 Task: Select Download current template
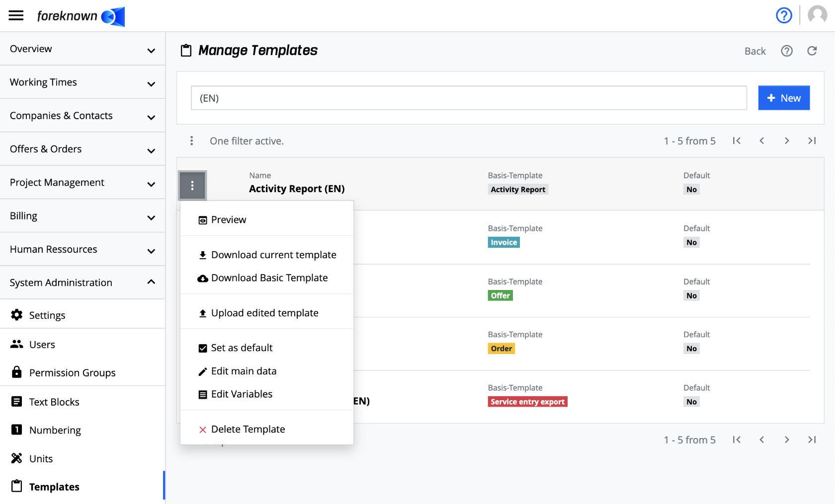(x=273, y=255)
